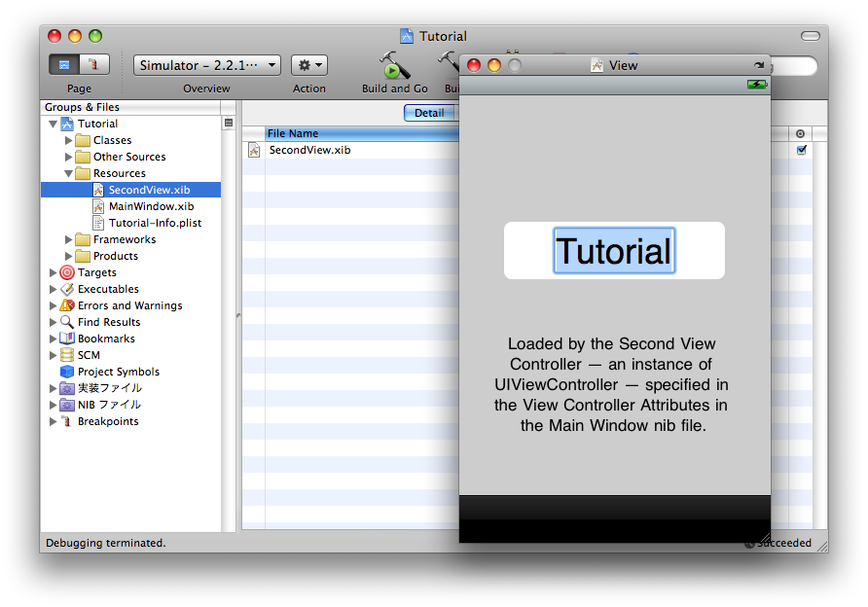Open the Action gear dropdown menu
The height and width of the screenshot is (607, 868).
[309, 65]
